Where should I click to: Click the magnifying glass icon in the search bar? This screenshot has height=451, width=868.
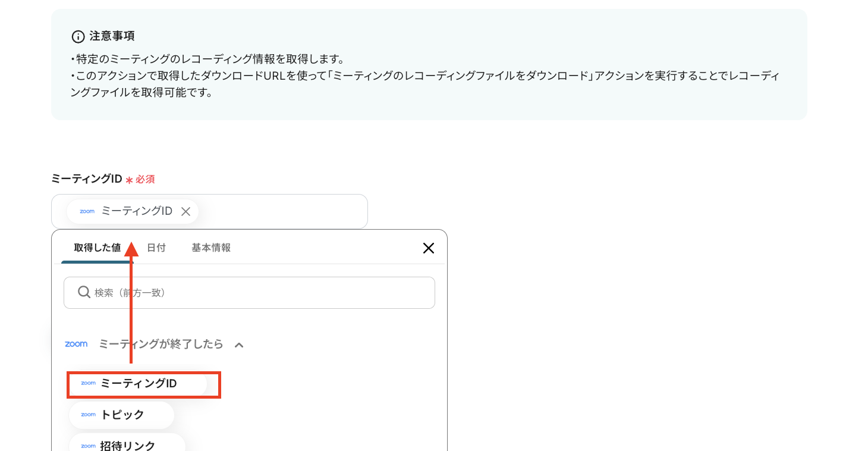[84, 292]
